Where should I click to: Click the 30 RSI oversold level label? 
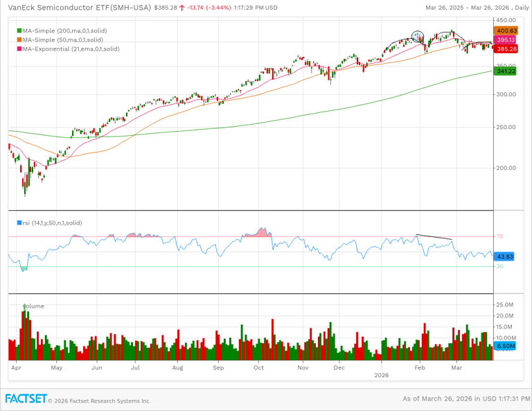tap(499, 266)
